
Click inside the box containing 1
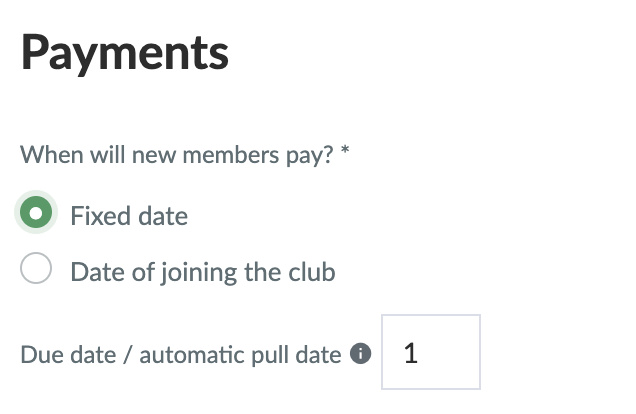click(431, 352)
